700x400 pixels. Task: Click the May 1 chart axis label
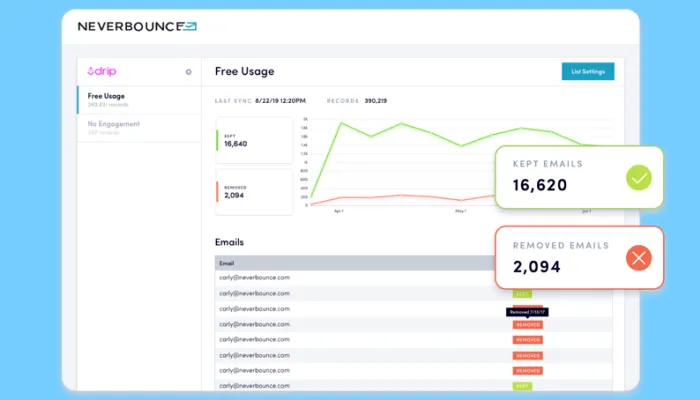[x=461, y=211]
